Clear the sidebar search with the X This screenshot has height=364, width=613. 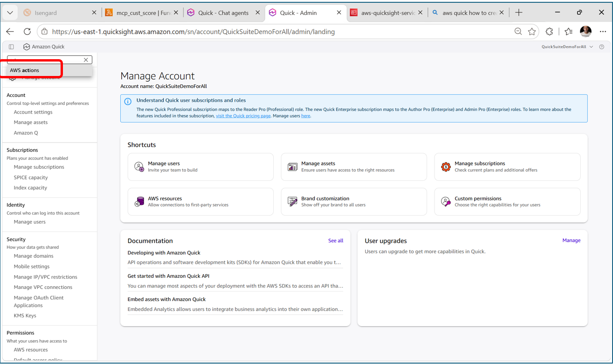[86, 60]
